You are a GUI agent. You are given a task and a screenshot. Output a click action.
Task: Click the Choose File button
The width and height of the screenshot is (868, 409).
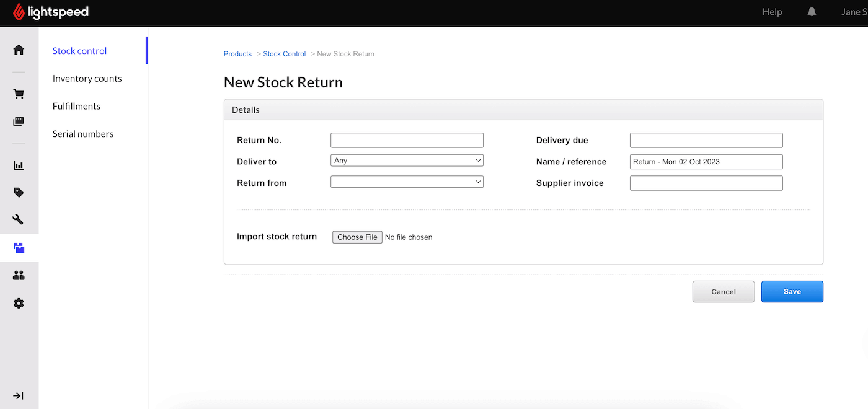coord(357,237)
